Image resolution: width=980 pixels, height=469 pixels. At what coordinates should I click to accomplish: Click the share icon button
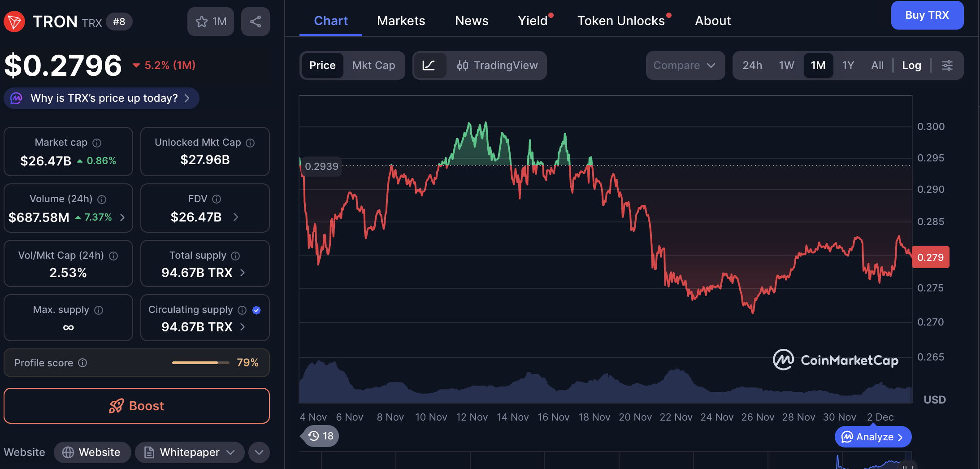(x=255, y=22)
